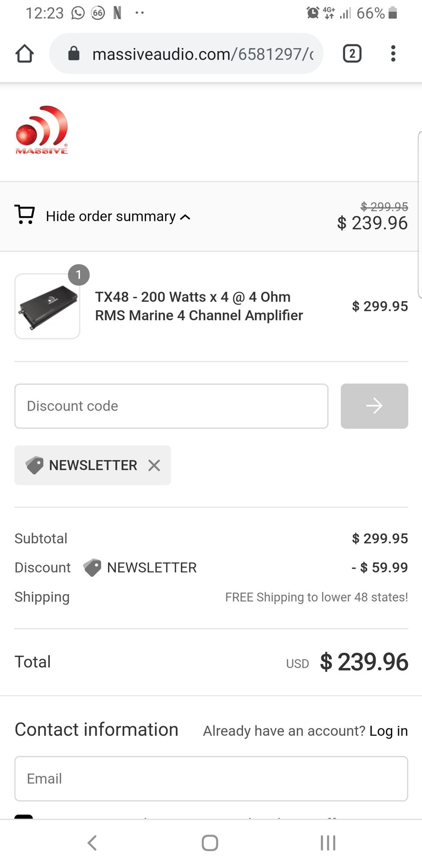Viewport: 422px width, 868px height.
Task: Tap the Log in link
Action: 388,731
